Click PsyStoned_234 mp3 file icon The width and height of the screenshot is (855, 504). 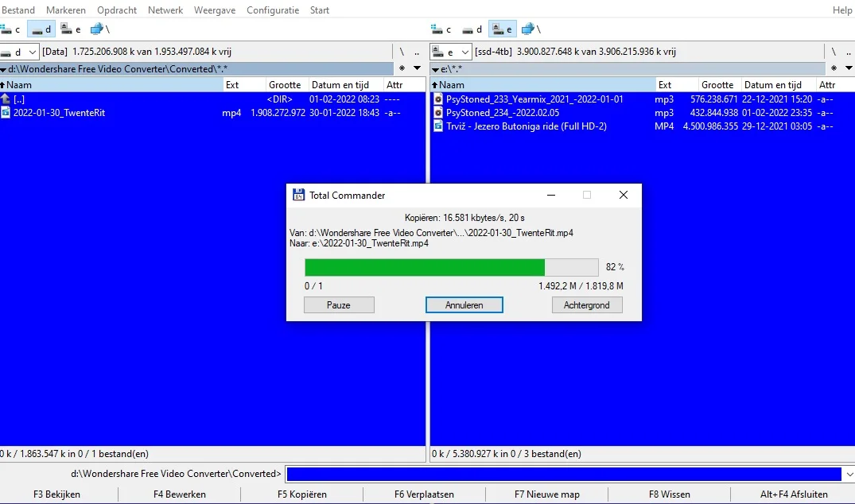coord(438,113)
